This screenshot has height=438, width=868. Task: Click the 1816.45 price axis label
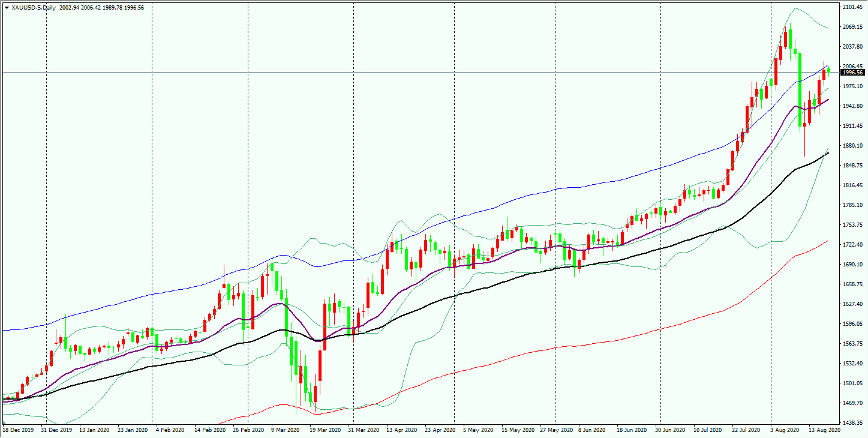pos(853,185)
